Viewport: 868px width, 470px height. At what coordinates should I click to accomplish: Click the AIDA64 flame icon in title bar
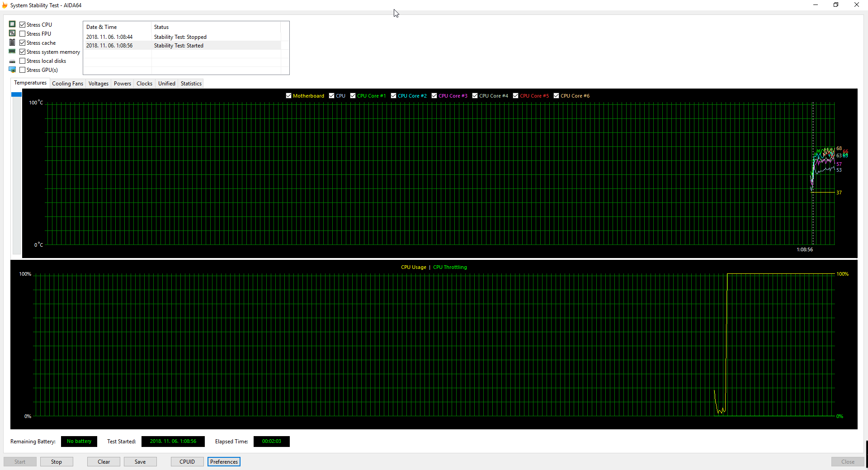tap(5, 5)
